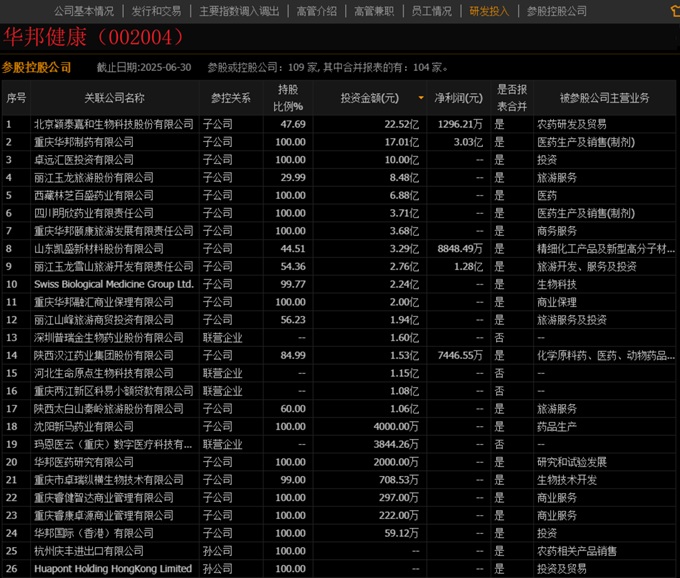
Task: Click business cell 研究和试验发展
Action: tap(572, 462)
